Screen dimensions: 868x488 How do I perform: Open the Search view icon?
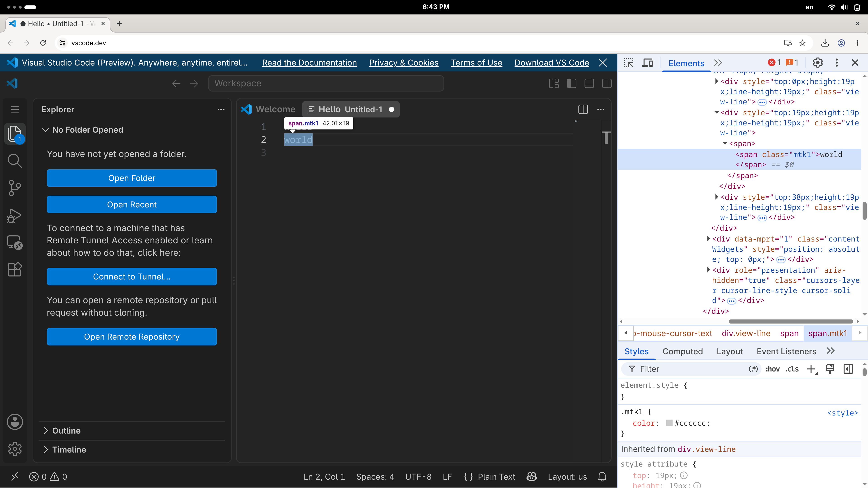coord(15,161)
